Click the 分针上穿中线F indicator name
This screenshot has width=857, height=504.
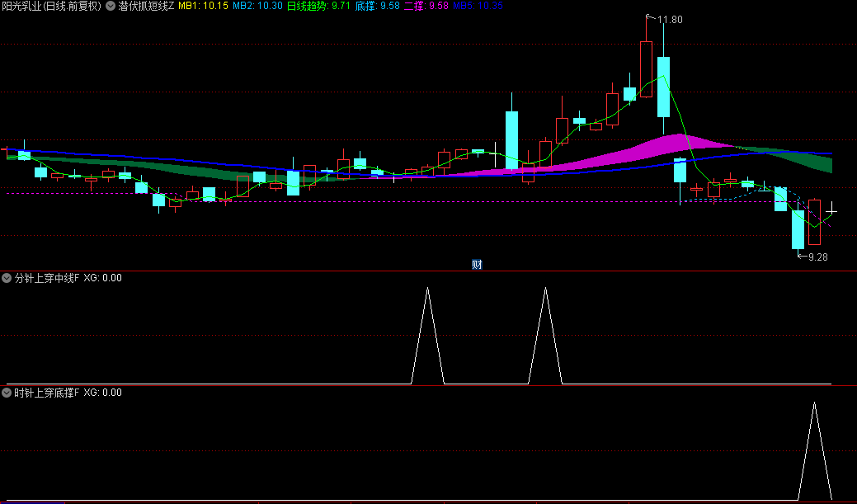[x=46, y=278]
